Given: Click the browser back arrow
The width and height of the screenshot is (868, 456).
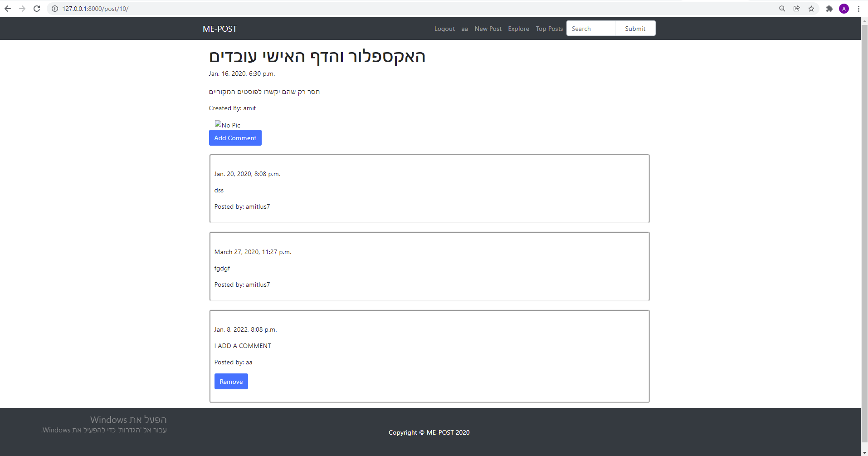Looking at the screenshot, I should pyautogui.click(x=8, y=8).
